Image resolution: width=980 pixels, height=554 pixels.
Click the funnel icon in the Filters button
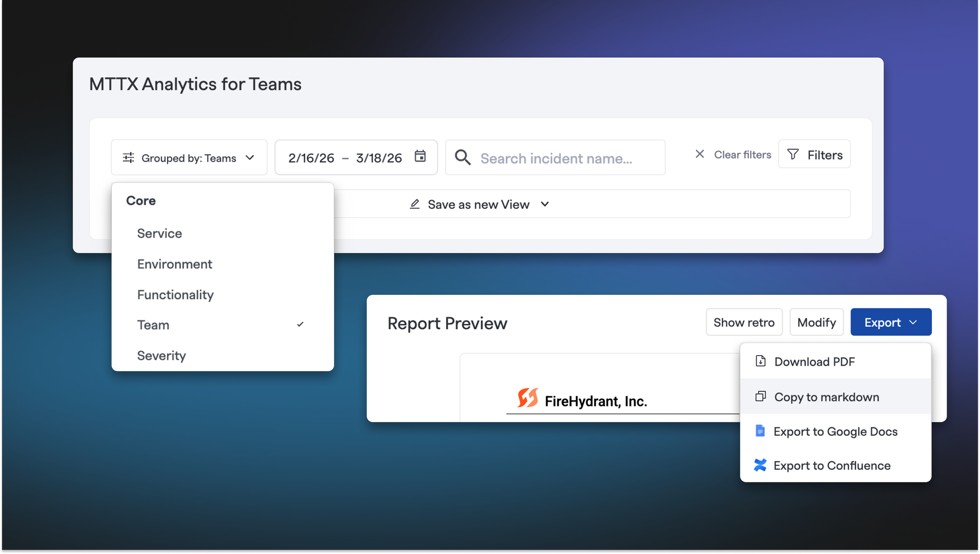tap(793, 155)
